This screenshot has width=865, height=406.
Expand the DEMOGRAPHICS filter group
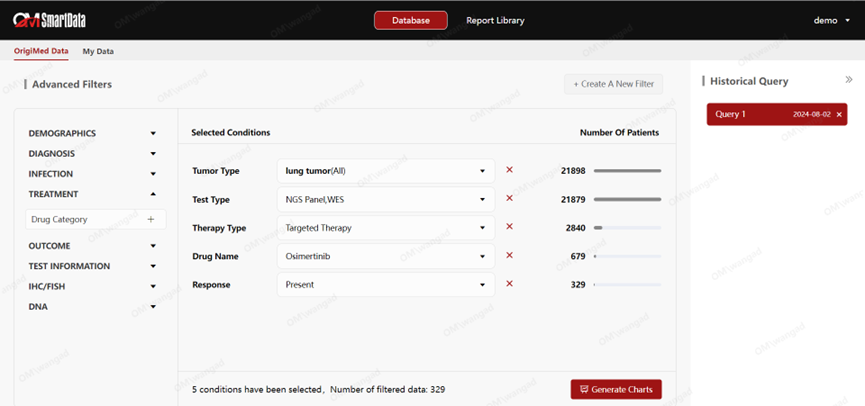pyautogui.click(x=153, y=133)
